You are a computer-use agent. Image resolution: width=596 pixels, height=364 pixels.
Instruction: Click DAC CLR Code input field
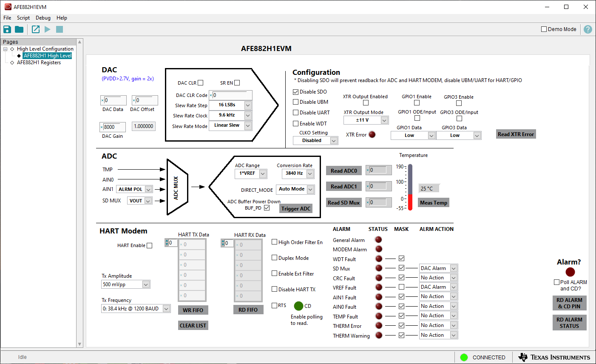(x=230, y=95)
